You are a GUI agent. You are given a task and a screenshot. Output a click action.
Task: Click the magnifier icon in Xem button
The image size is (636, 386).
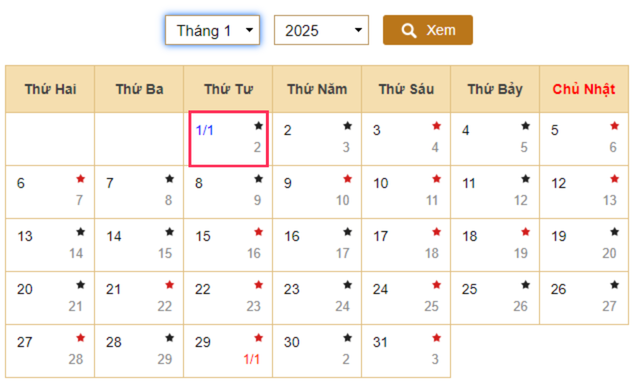tap(409, 30)
